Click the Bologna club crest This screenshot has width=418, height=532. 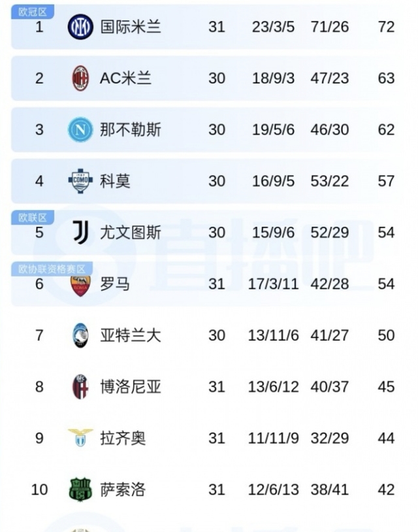coord(80,387)
